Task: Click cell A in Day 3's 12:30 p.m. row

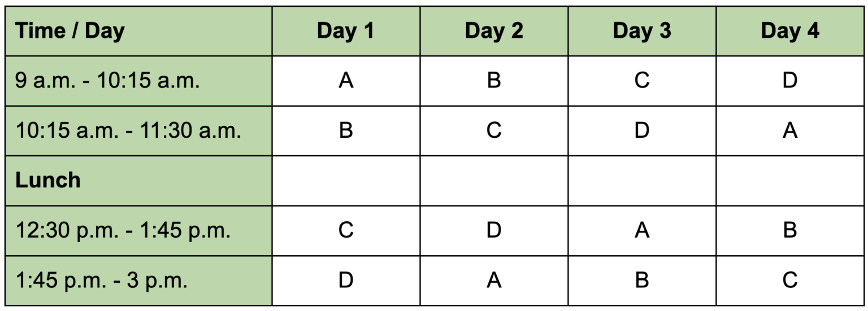Action: [642, 230]
